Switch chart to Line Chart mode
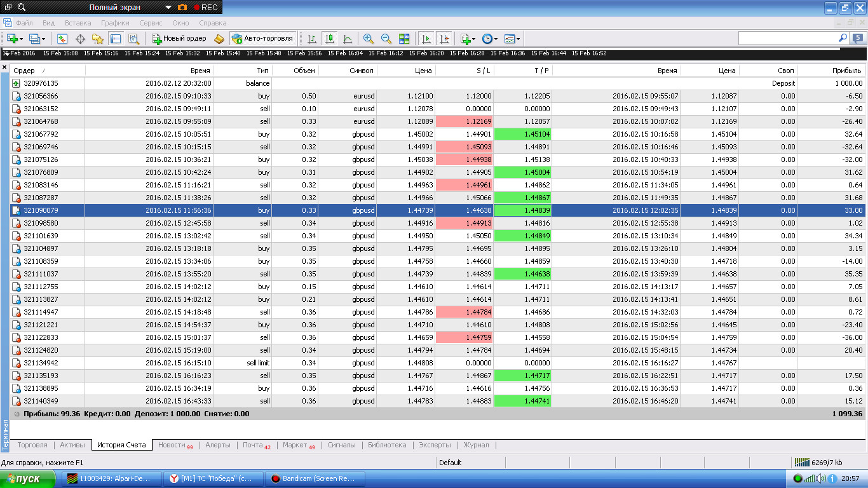 click(x=348, y=39)
